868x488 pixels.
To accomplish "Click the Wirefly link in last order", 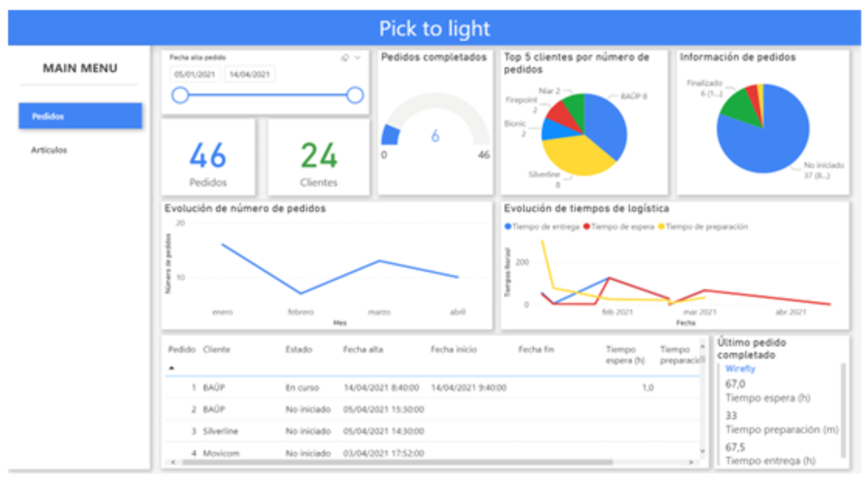I will coord(740,369).
